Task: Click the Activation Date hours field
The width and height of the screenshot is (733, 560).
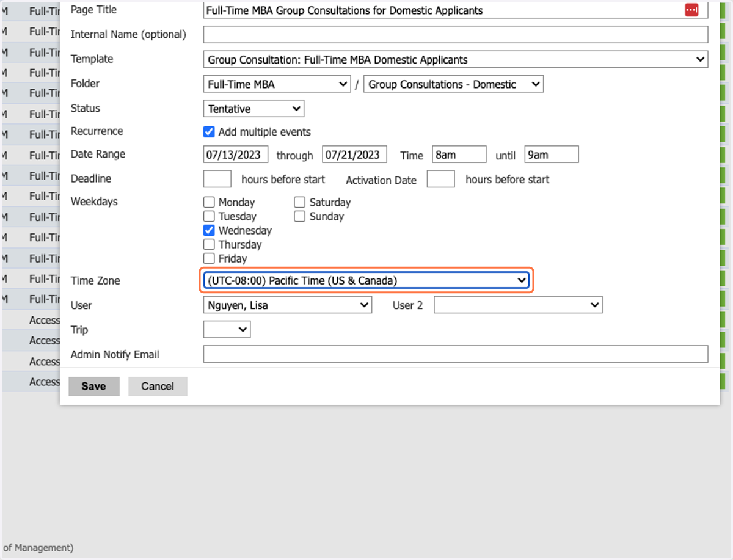Action: point(441,179)
